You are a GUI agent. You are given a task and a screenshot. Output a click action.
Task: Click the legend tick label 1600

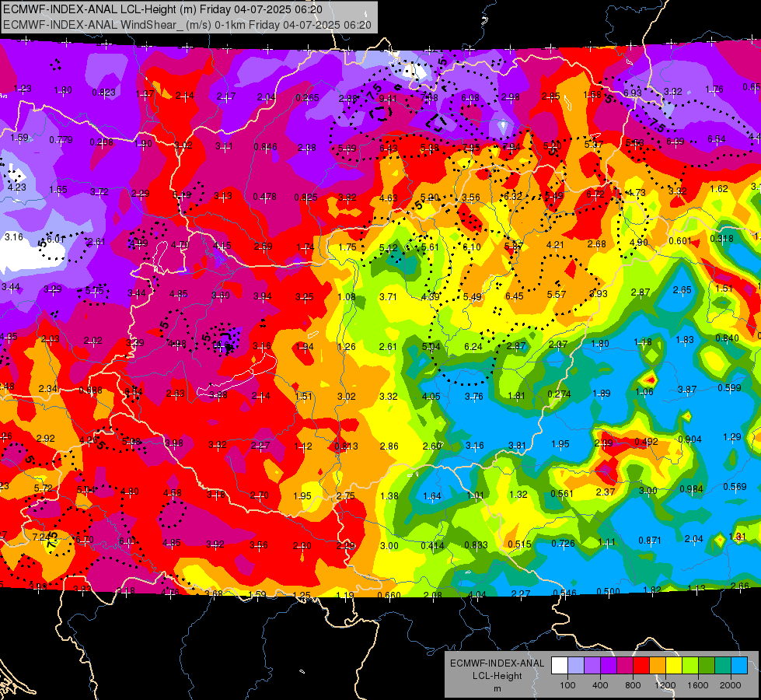[x=697, y=685]
